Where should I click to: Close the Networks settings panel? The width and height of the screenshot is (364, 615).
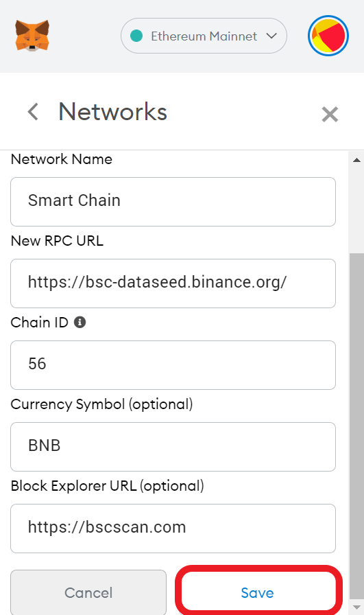pos(330,114)
